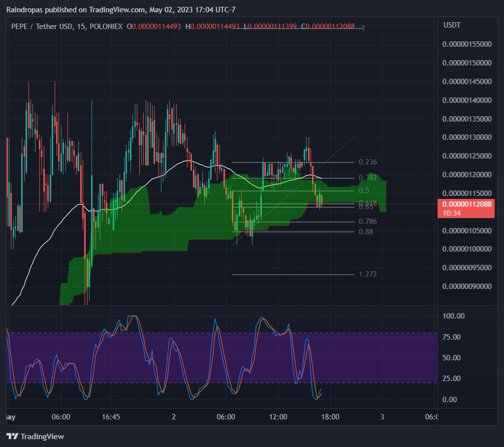This screenshot has height=447, width=504.
Task: Click the 0.00000150000 price axis label
Action: point(467,63)
